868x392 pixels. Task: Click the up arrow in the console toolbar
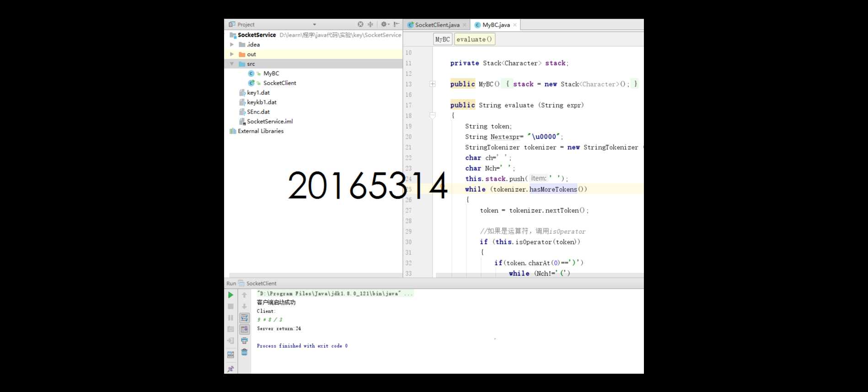(244, 295)
